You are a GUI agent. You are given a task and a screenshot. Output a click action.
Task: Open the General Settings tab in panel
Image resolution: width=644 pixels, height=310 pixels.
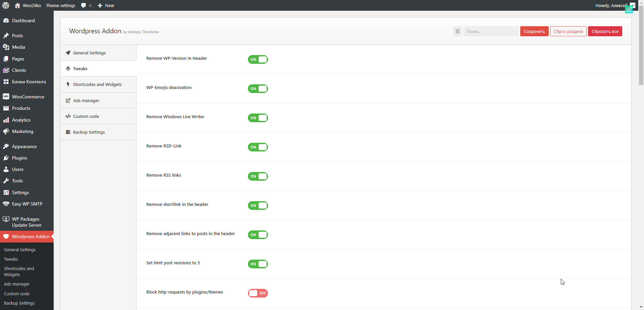pyautogui.click(x=98, y=53)
